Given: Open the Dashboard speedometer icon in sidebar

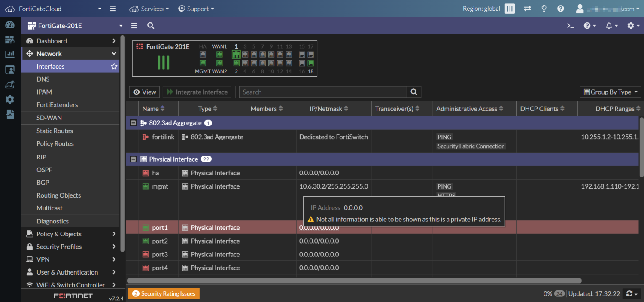Looking at the screenshot, I should pos(9,24).
